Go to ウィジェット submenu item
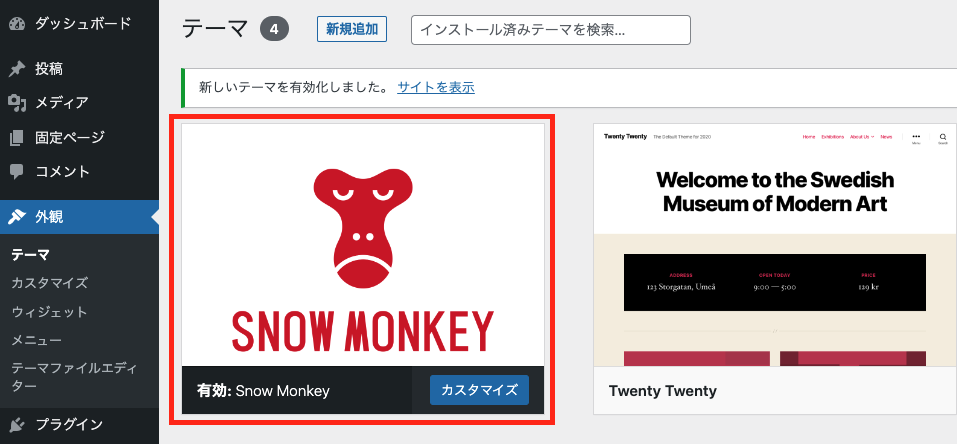The width and height of the screenshot is (957, 444). [50, 312]
